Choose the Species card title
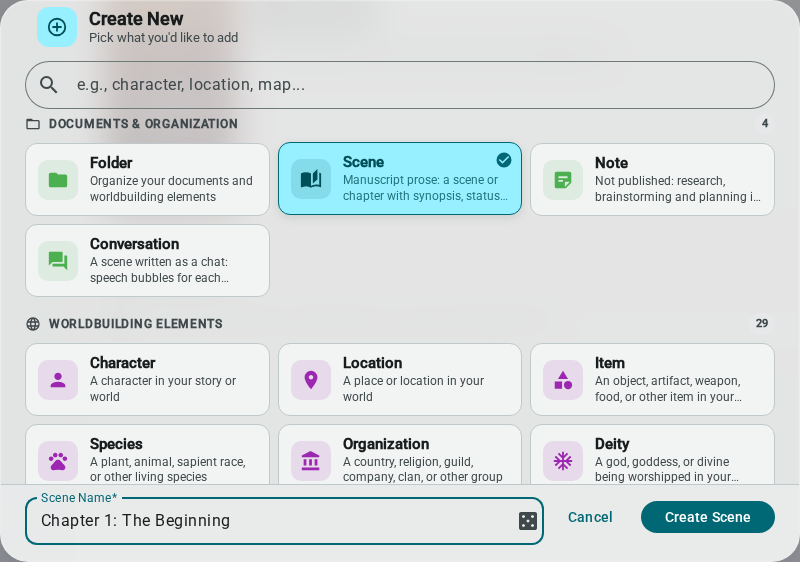This screenshot has height=562, width=800. click(x=116, y=444)
